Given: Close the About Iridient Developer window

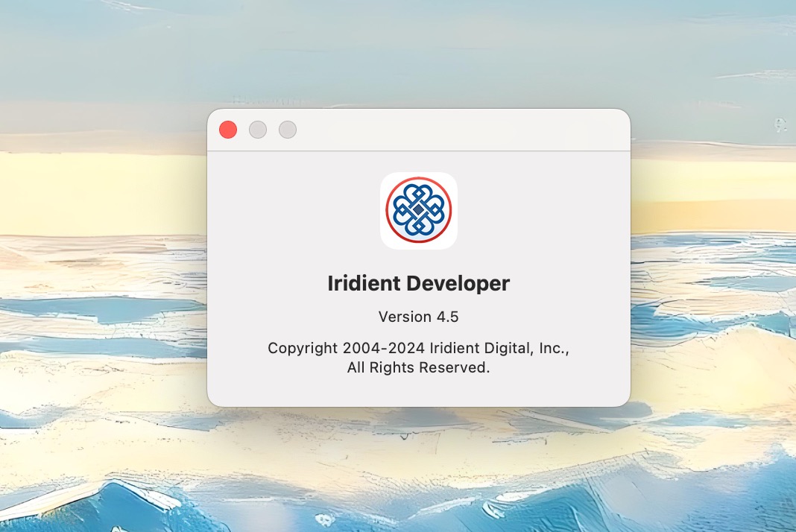Looking at the screenshot, I should [x=228, y=130].
